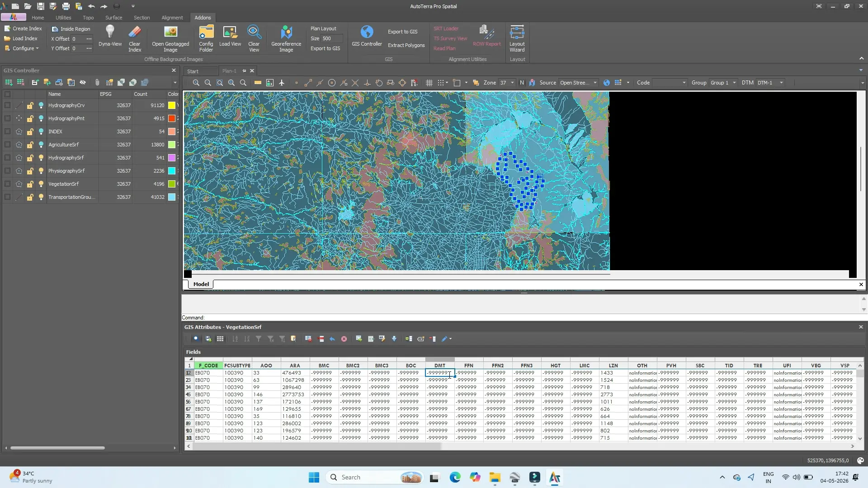
Task: Click the cyan PhysiographySrf color swatch
Action: tap(172, 171)
